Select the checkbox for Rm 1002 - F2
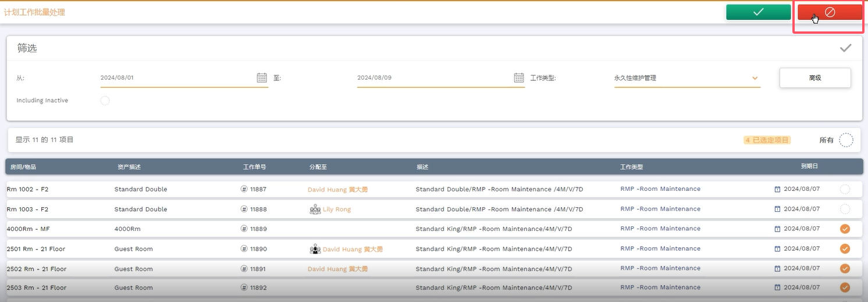The width and height of the screenshot is (868, 302). point(845,189)
